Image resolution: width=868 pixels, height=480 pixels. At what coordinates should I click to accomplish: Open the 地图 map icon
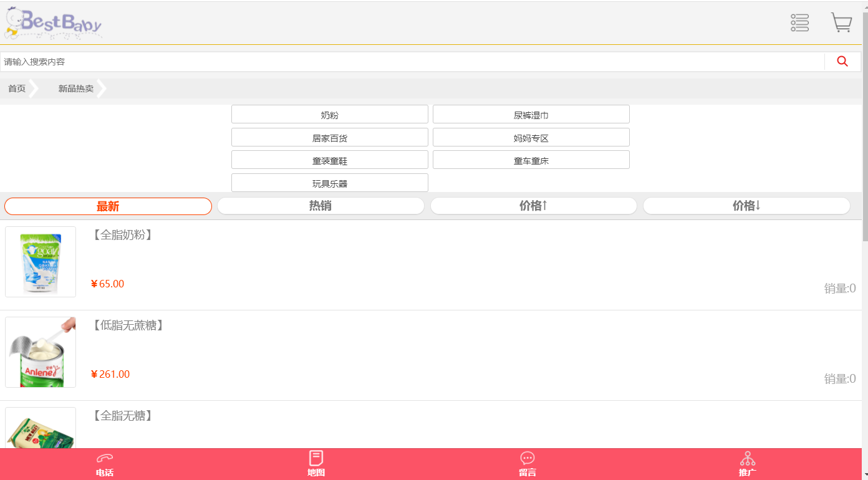pyautogui.click(x=316, y=459)
